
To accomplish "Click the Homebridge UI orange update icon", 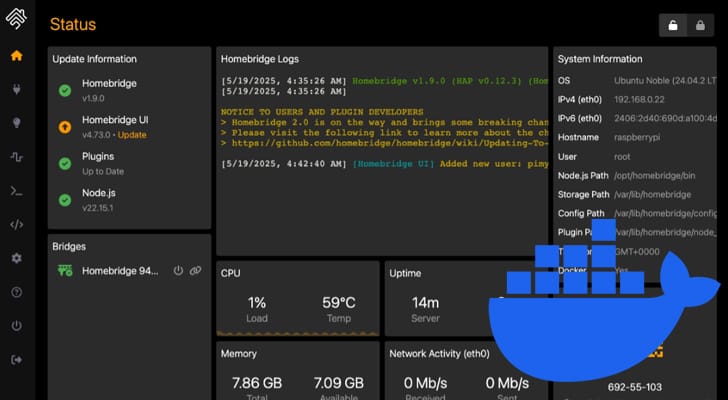I will pos(65,127).
